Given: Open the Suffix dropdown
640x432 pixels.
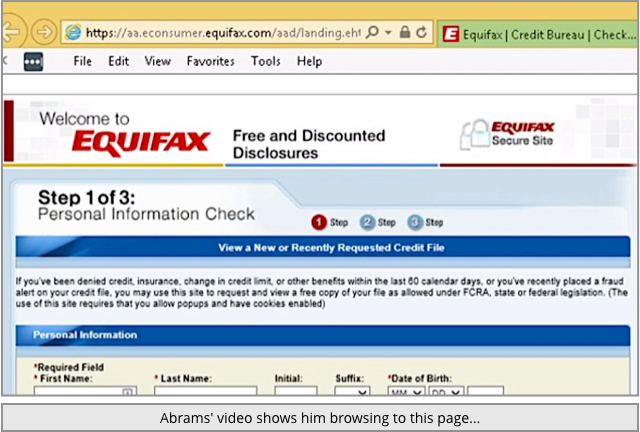Looking at the screenshot, I should click(x=353, y=391).
